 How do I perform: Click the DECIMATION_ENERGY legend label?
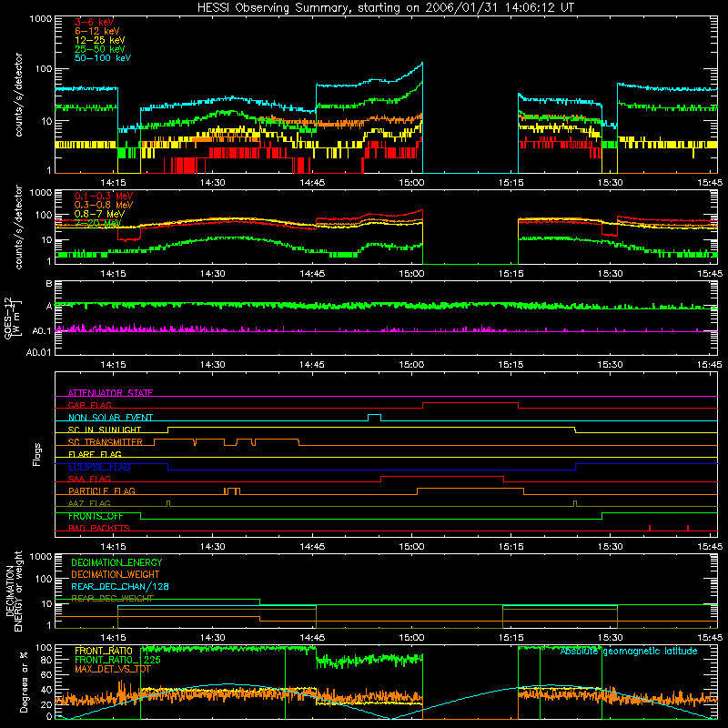coord(116,562)
